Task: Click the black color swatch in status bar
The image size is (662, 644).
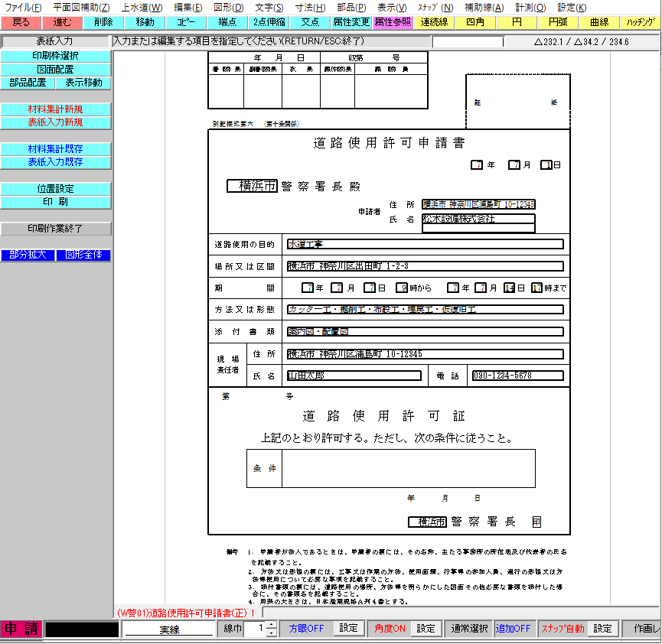Action: tap(82, 629)
